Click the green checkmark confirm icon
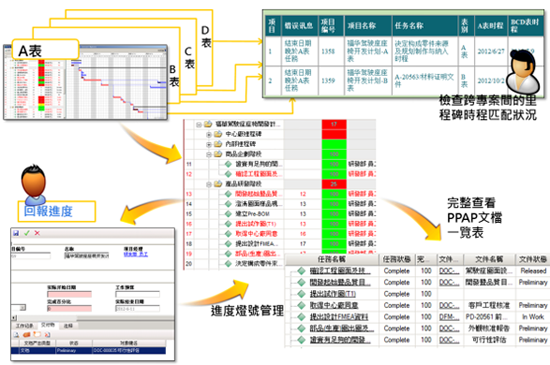 pyautogui.click(x=27, y=233)
